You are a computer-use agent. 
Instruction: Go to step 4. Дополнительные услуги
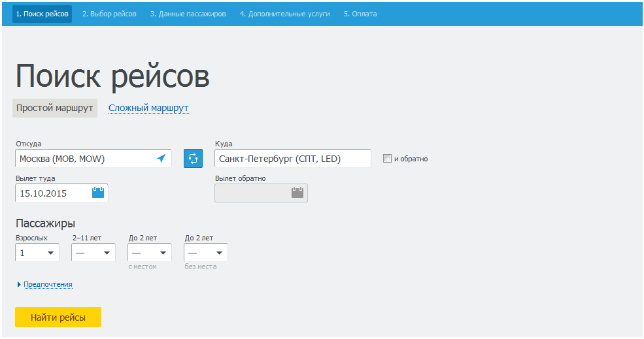point(284,14)
